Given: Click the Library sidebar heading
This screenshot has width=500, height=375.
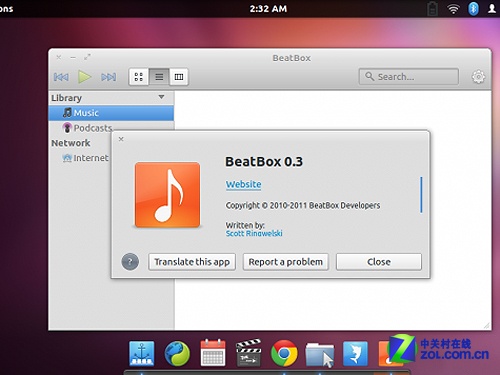Looking at the screenshot, I should coord(66,98).
